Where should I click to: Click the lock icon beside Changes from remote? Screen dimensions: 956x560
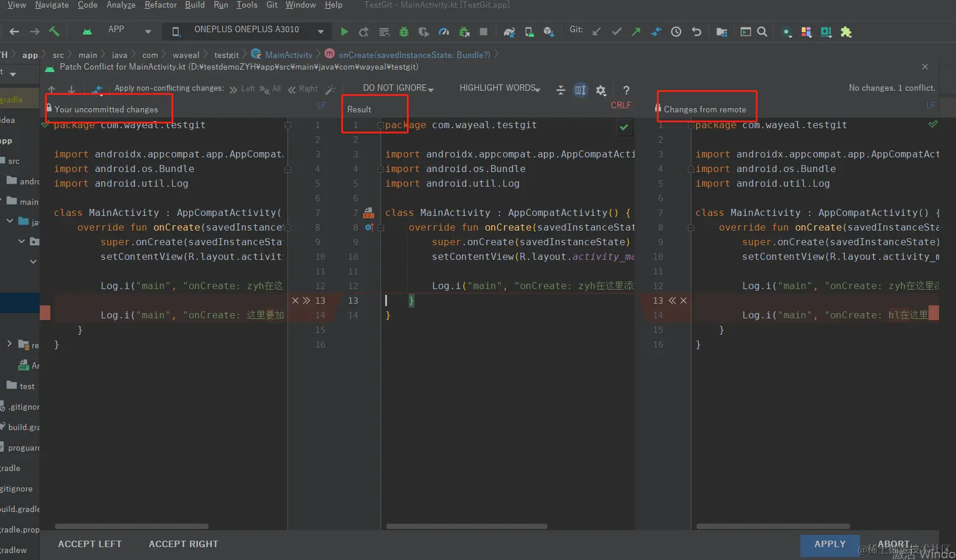click(658, 108)
